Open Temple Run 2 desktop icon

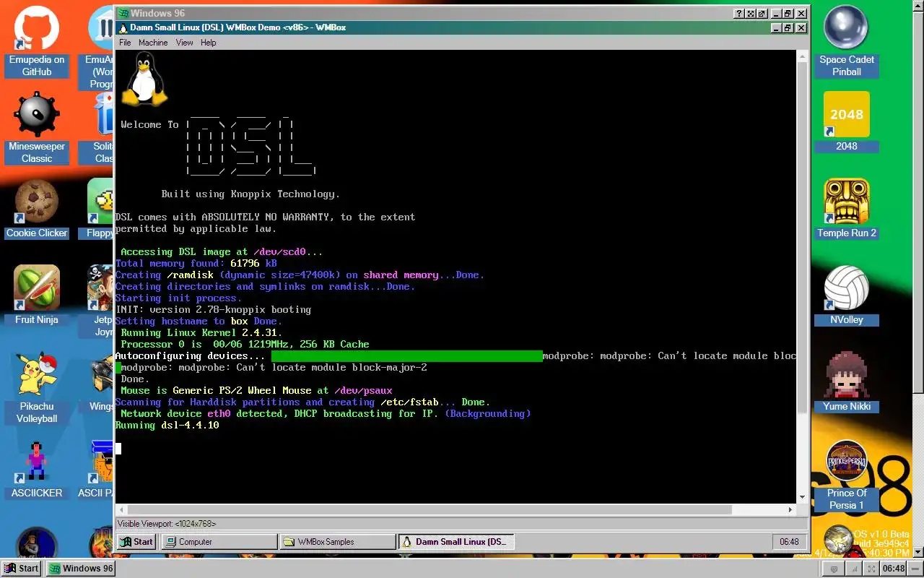pos(846,208)
